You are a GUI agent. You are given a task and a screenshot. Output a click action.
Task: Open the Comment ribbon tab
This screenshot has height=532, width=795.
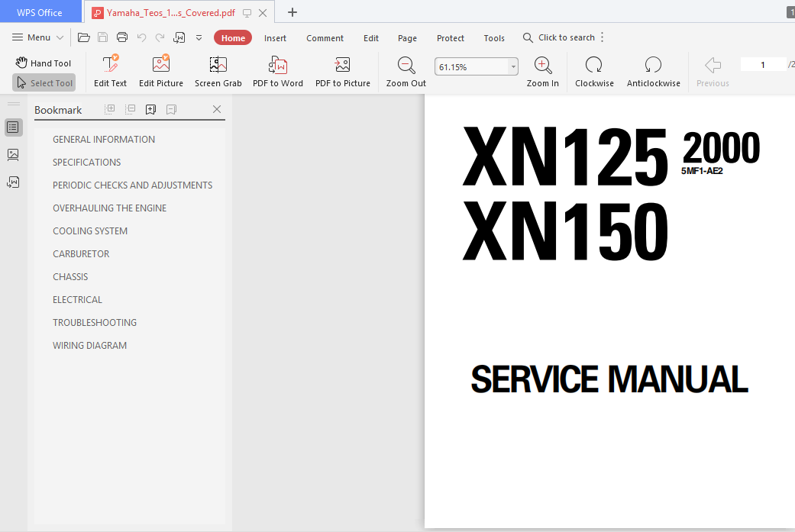pos(325,38)
